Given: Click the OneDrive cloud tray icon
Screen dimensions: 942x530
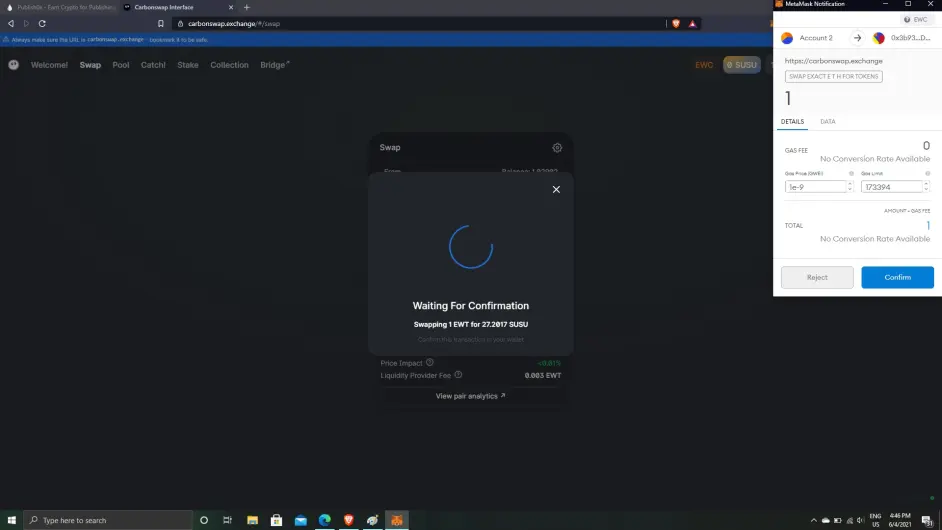Looking at the screenshot, I should point(825,520).
